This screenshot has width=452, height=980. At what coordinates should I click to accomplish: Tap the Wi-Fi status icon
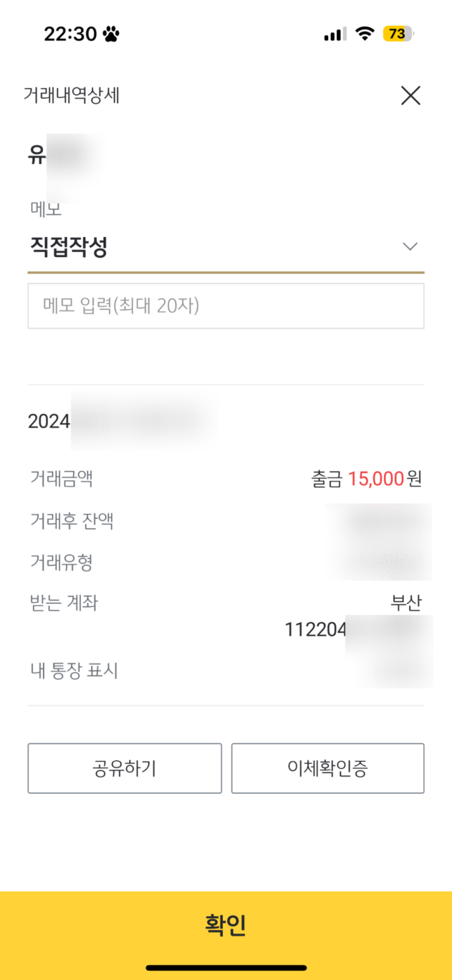(x=364, y=33)
